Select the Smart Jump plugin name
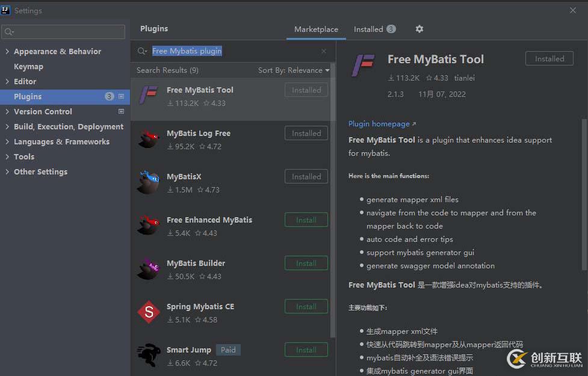588x376 pixels. [x=188, y=350]
